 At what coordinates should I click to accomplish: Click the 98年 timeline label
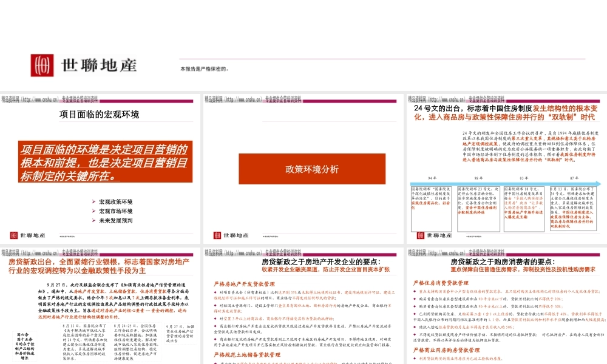pos(478,178)
